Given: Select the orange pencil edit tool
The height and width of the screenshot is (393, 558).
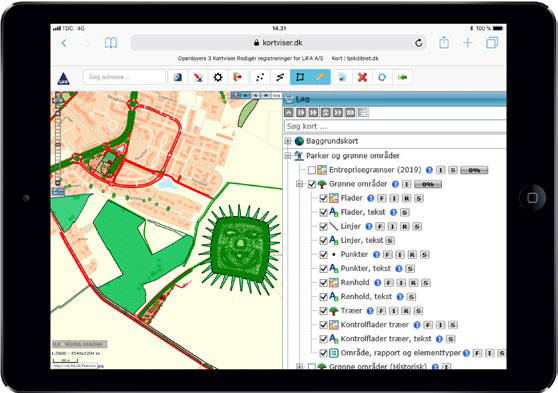Looking at the screenshot, I should [320, 77].
